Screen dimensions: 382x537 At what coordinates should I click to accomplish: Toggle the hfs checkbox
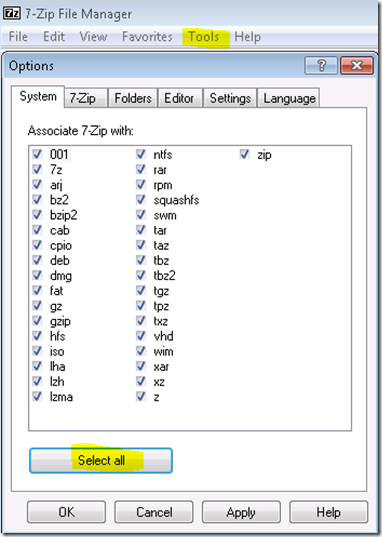click(x=37, y=336)
